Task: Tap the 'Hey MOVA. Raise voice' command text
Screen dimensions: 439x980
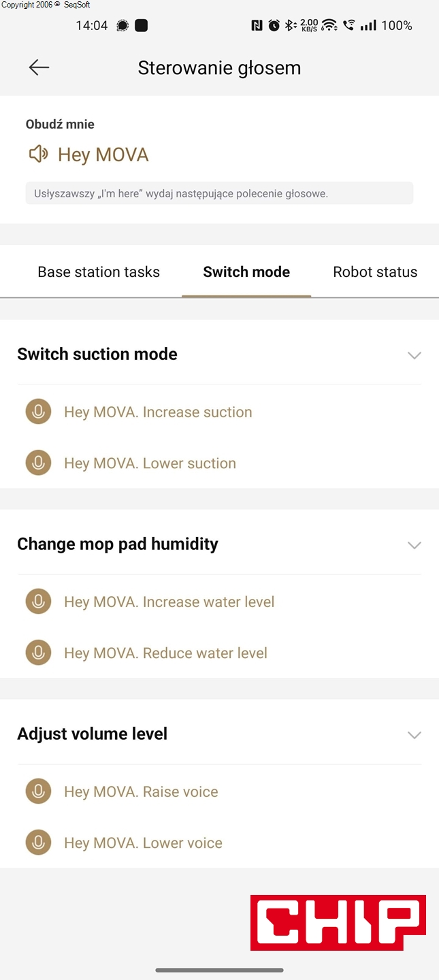Action: [141, 792]
